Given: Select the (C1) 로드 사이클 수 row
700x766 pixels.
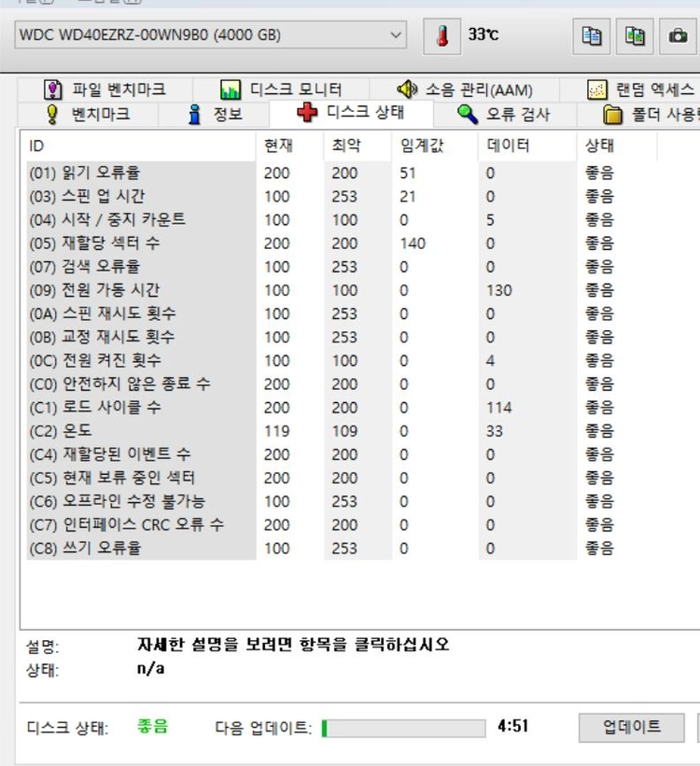Looking at the screenshot, I should pos(343,408).
